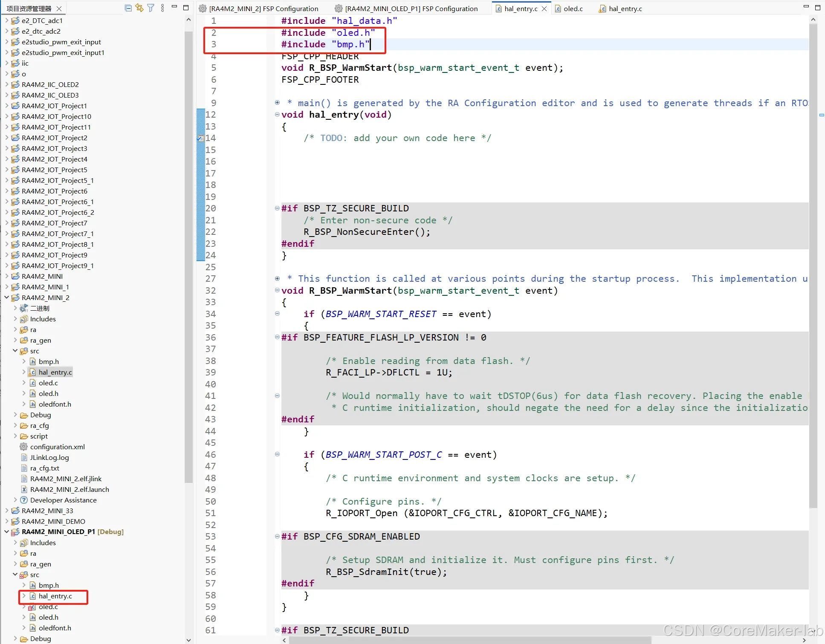The height and width of the screenshot is (644, 825).
Task: Click Developer Assistance question-mark icon
Action: point(24,500)
